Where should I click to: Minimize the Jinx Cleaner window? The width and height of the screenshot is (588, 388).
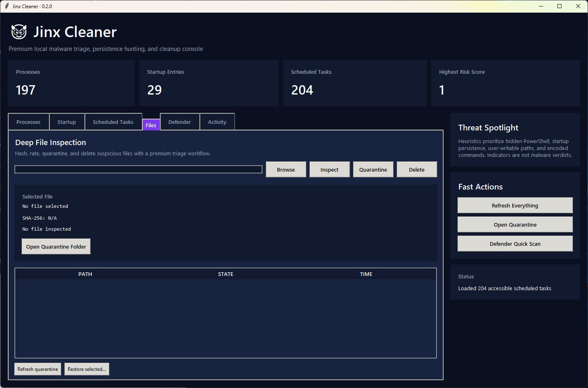click(541, 6)
